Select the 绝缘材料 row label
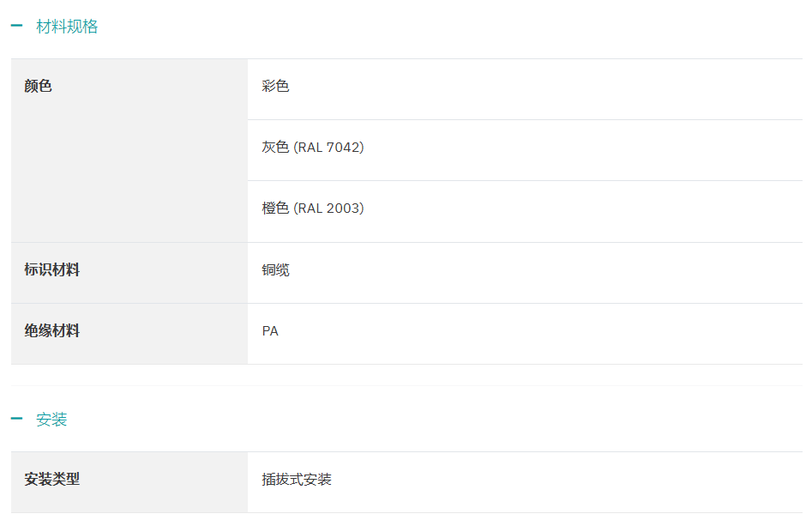The image size is (812, 526). click(x=52, y=331)
